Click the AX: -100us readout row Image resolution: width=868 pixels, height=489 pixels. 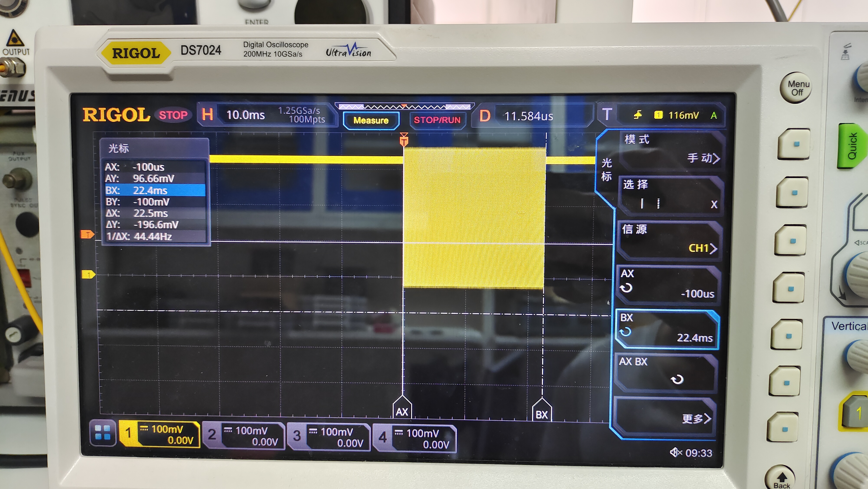tap(155, 167)
